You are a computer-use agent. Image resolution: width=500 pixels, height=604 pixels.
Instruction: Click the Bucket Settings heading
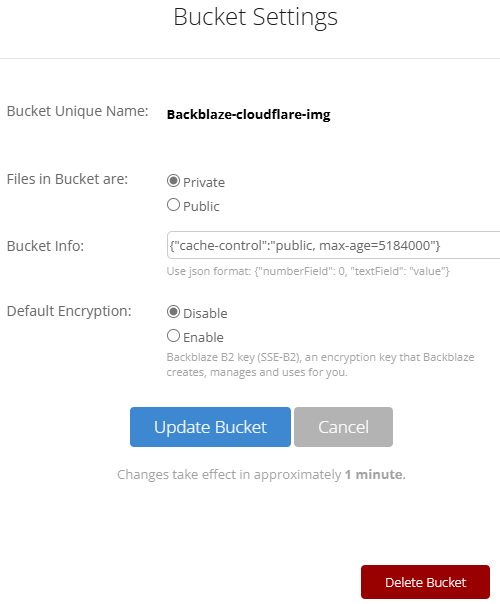(255, 17)
